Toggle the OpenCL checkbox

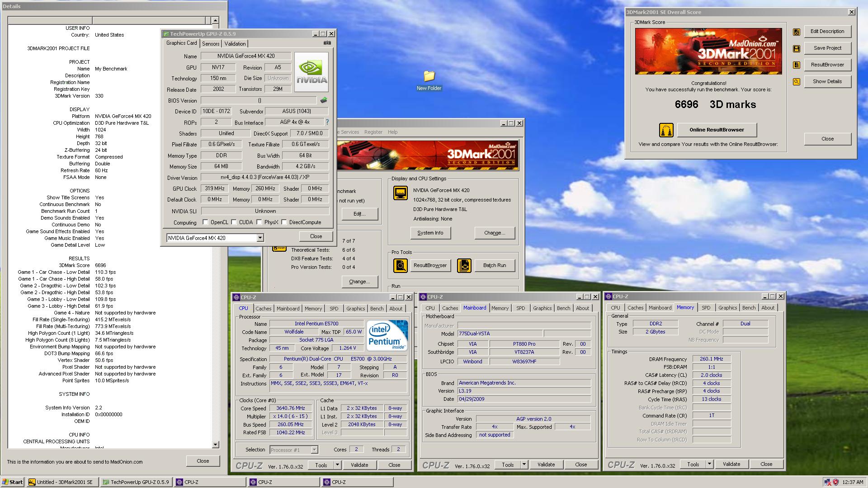[x=205, y=222]
